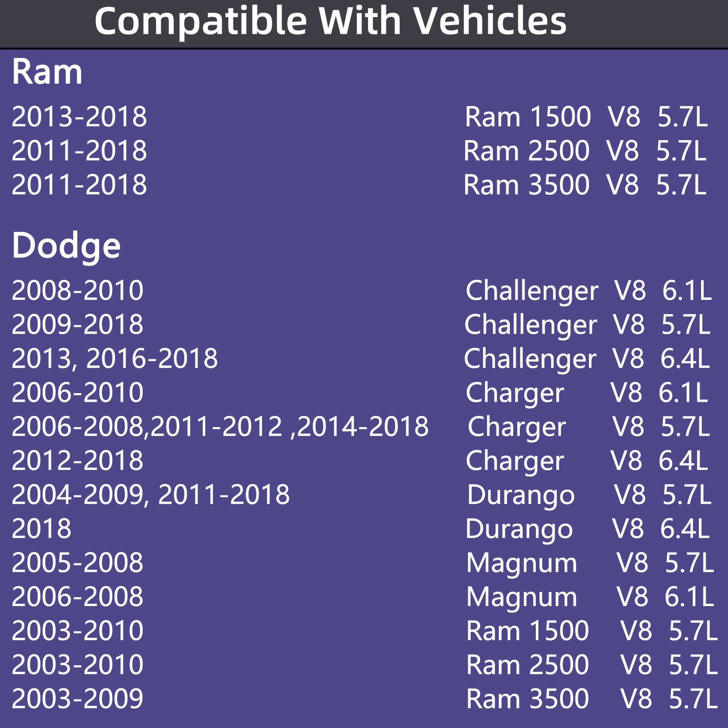Screen dimensions: 728x728
Task: Click the standalone 2018 year entry
Action: click(x=41, y=529)
